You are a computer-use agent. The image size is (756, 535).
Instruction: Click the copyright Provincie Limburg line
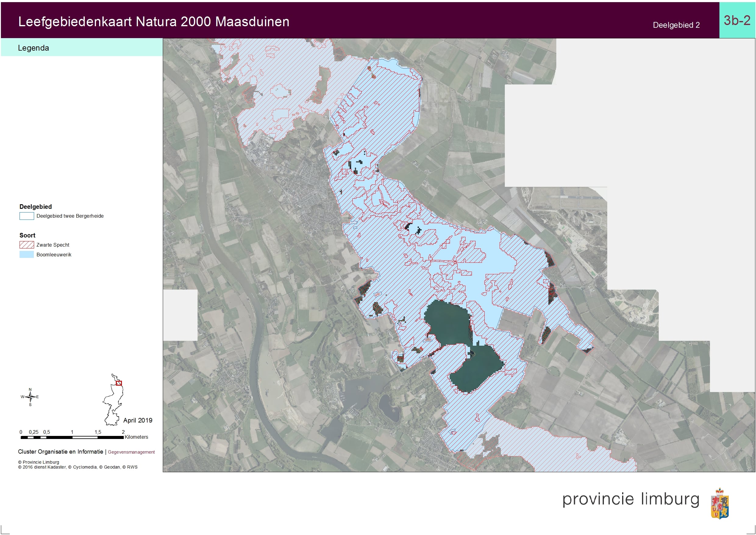coord(38,462)
